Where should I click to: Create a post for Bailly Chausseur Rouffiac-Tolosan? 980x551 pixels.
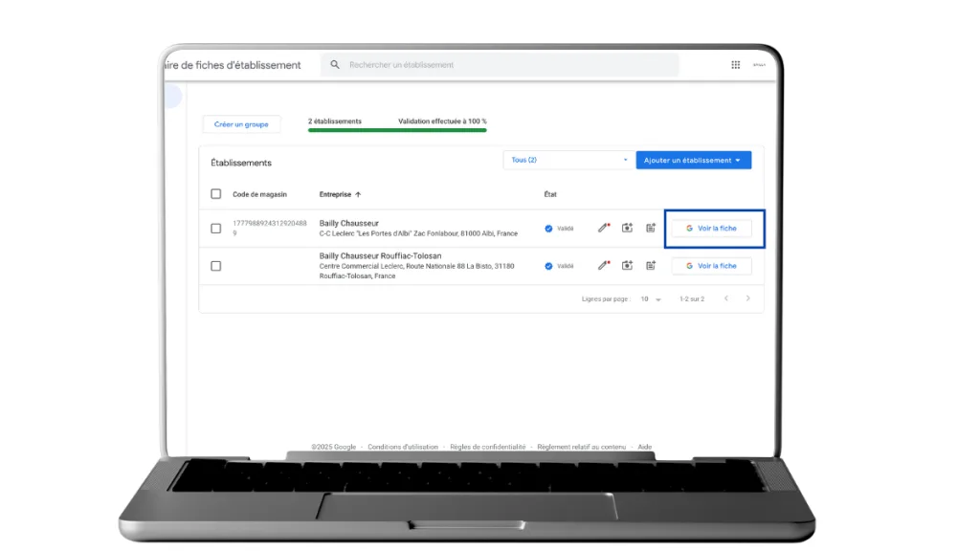click(651, 265)
